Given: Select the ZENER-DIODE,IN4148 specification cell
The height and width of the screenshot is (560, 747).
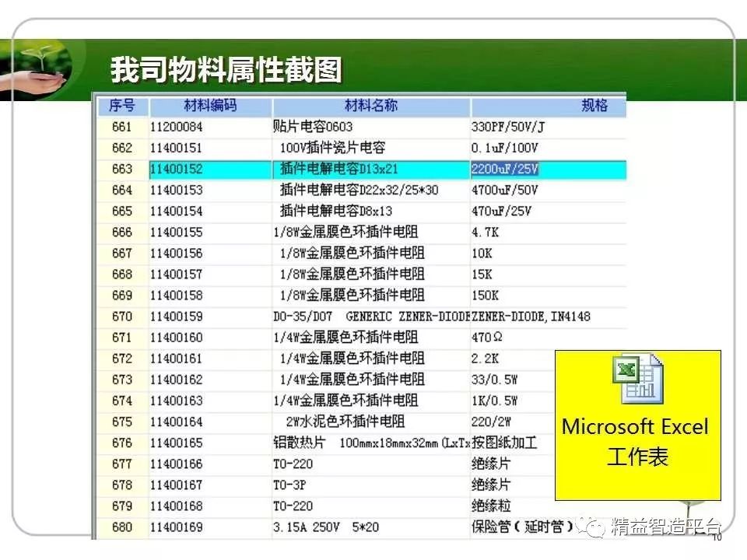Looking at the screenshot, I should click(x=531, y=317).
